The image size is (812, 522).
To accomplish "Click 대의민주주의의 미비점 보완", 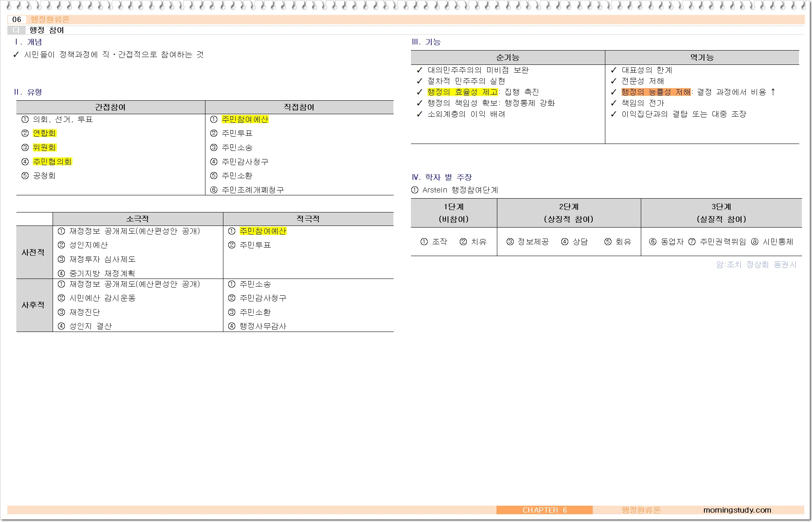I will pyautogui.click(x=478, y=70).
